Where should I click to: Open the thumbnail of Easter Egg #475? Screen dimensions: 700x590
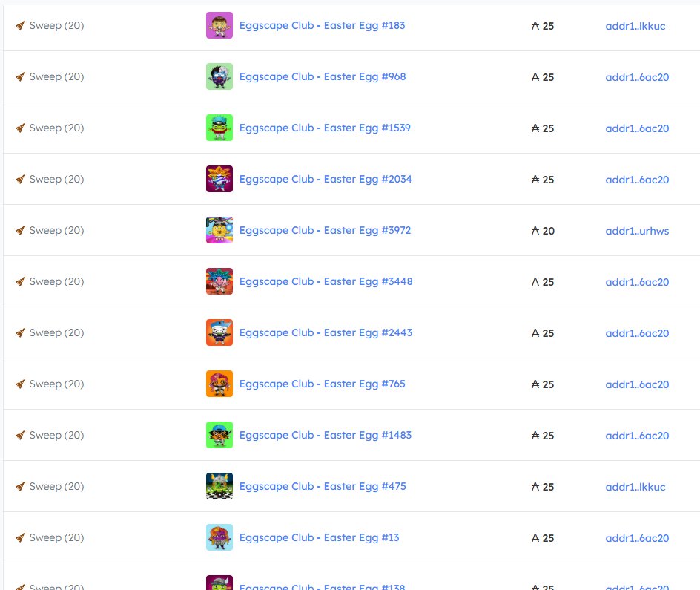coord(219,486)
